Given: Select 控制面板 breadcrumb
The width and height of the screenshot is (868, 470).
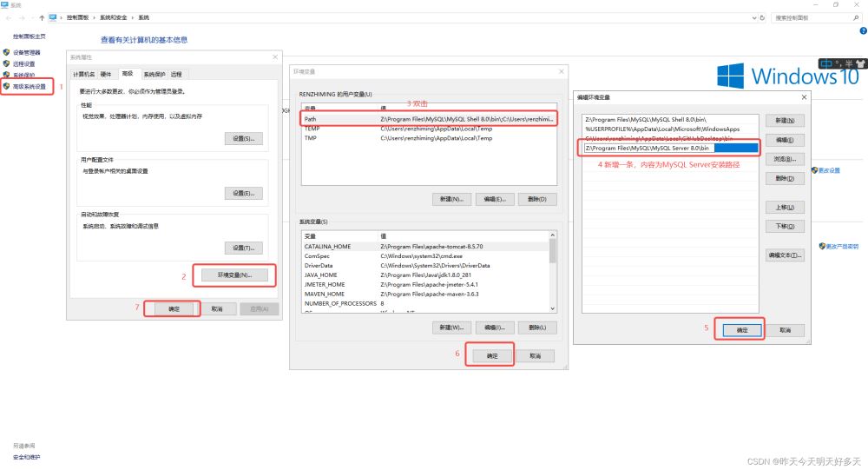Looking at the screenshot, I should click(x=77, y=17).
